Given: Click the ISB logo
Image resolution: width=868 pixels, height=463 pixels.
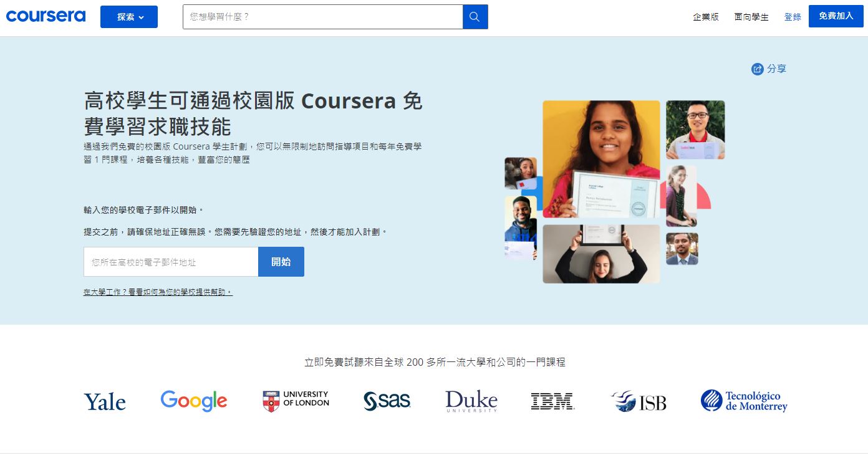Looking at the screenshot, I should click(x=639, y=401).
